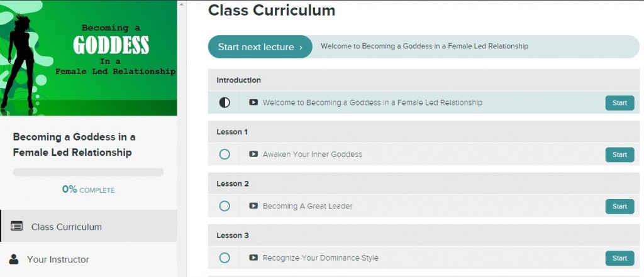Click the video icon beside Awaken Your Inner Goddess
644x277 pixels.
253,155
